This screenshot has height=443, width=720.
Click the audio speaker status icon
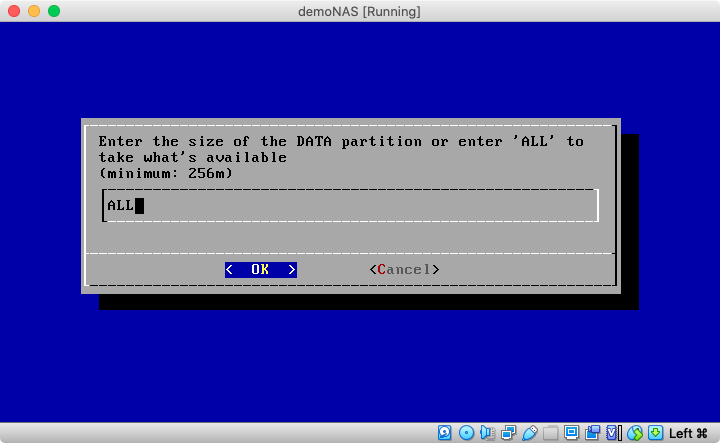click(x=487, y=433)
